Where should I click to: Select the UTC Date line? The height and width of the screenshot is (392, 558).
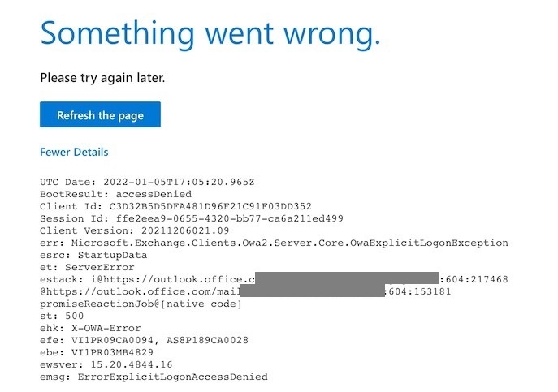pyautogui.click(x=147, y=182)
